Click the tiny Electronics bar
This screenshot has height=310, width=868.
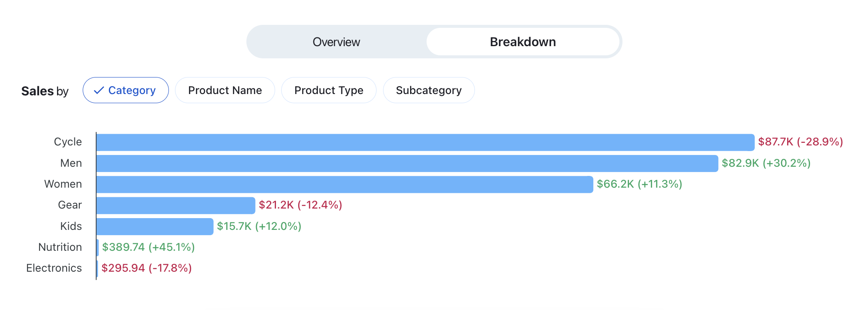point(97,268)
